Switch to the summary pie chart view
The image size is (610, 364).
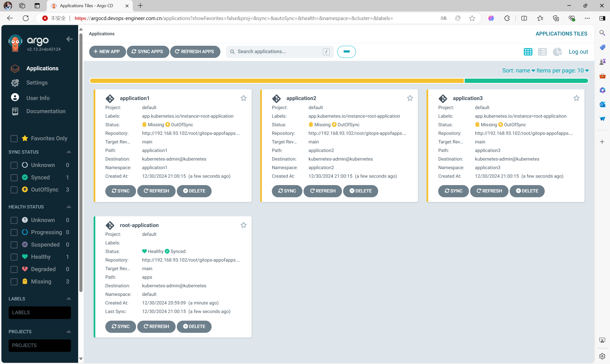(557, 52)
